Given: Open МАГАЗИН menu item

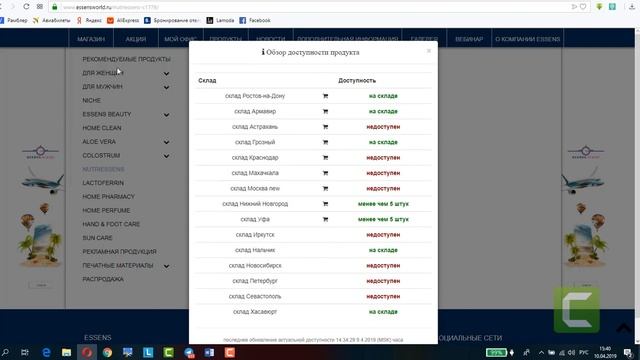Looking at the screenshot, I should coord(91,39).
